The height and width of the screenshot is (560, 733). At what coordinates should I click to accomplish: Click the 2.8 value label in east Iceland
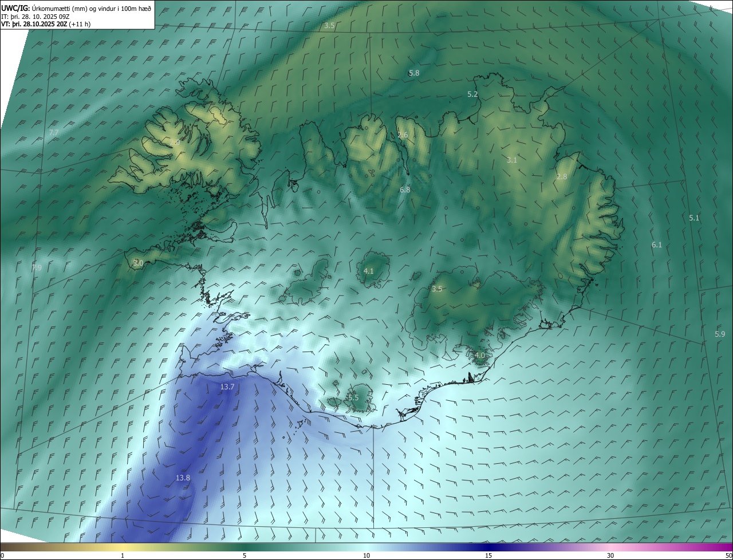562,177
